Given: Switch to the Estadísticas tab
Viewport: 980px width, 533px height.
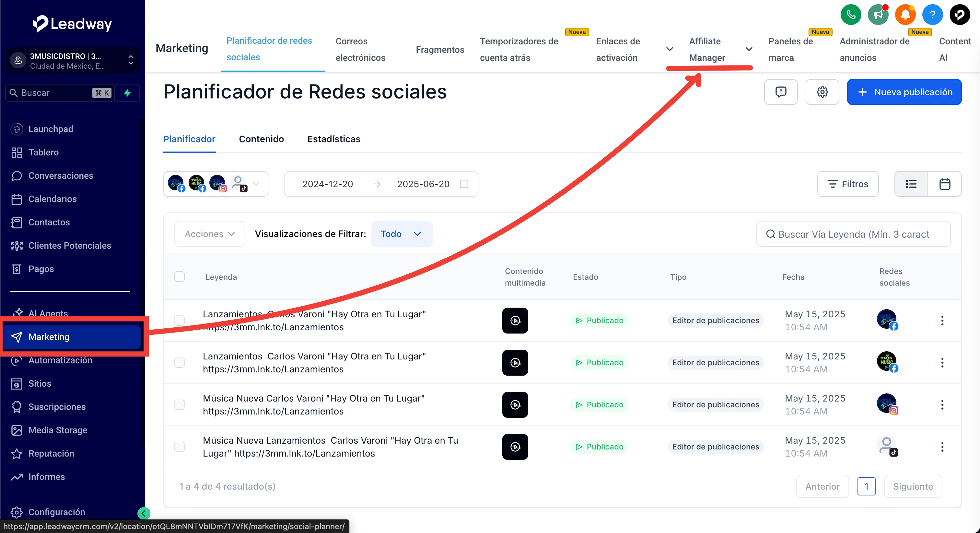Looking at the screenshot, I should (x=334, y=139).
